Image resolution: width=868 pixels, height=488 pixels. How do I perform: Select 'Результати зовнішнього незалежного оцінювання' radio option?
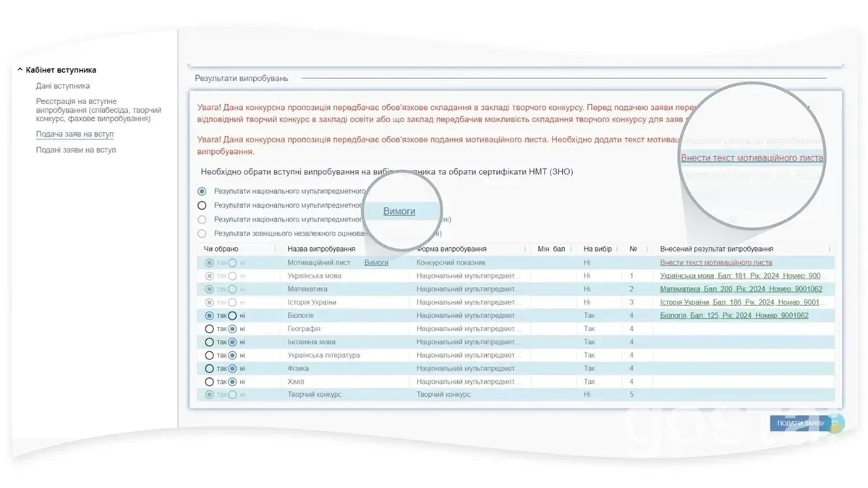[x=202, y=234]
